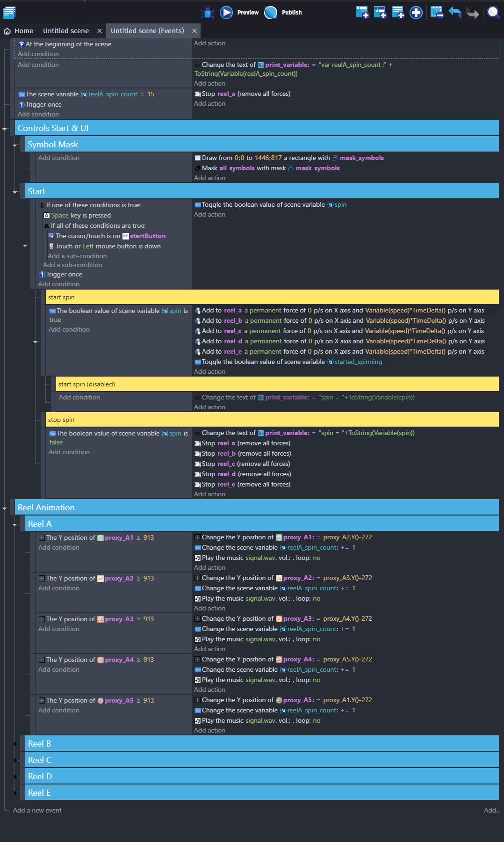The image size is (504, 842).
Task: Click the Preview play button
Action: point(227,13)
